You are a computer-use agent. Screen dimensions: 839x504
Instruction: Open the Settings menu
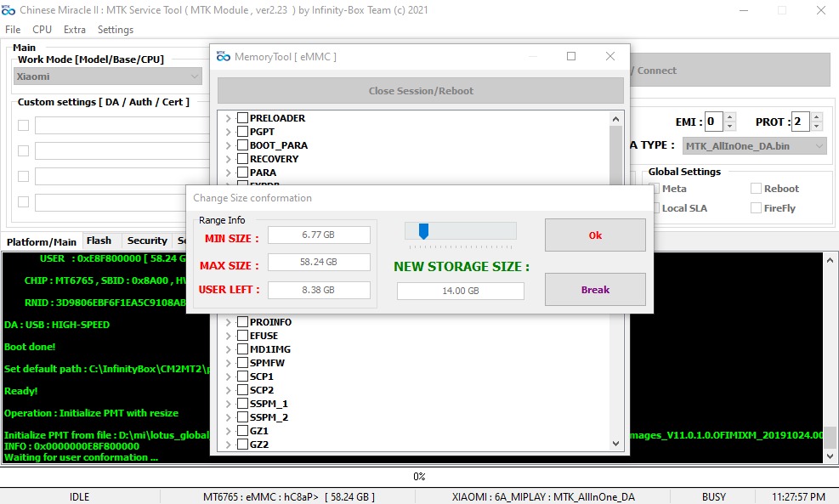coord(116,30)
